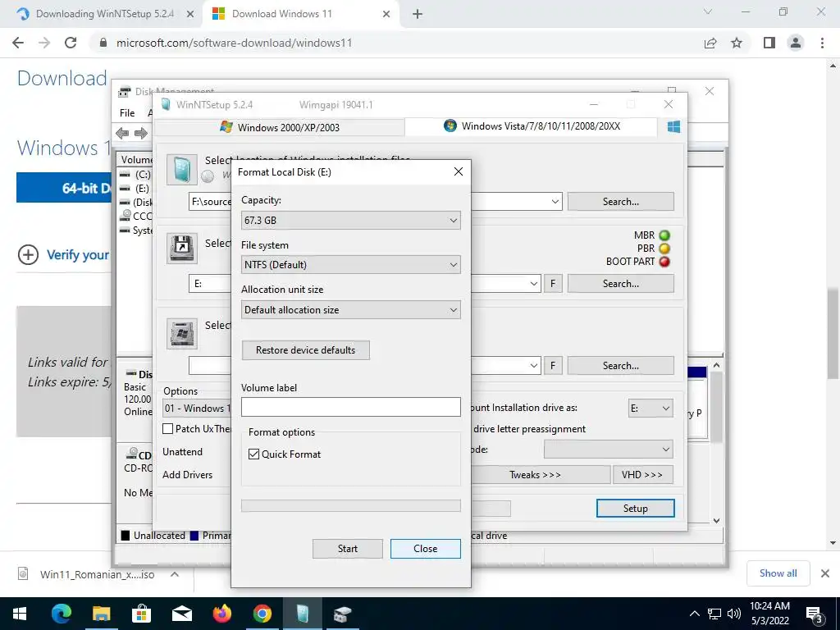Expand the installation files path dropdown
This screenshot has width=840, height=630.
(555, 202)
